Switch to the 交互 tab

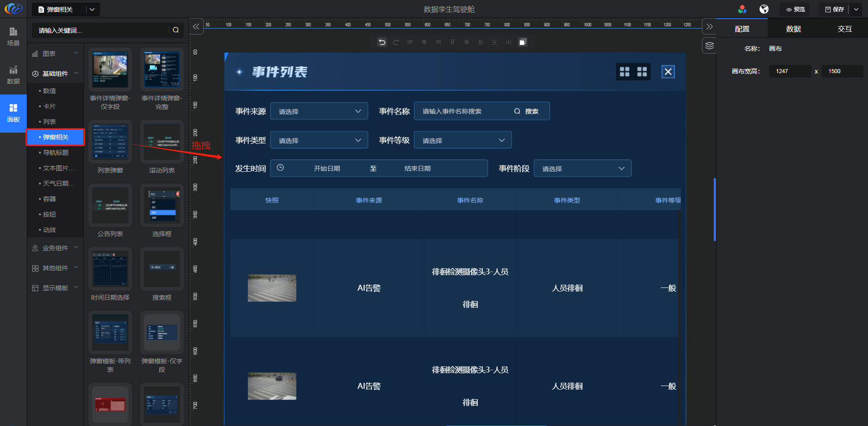844,29
